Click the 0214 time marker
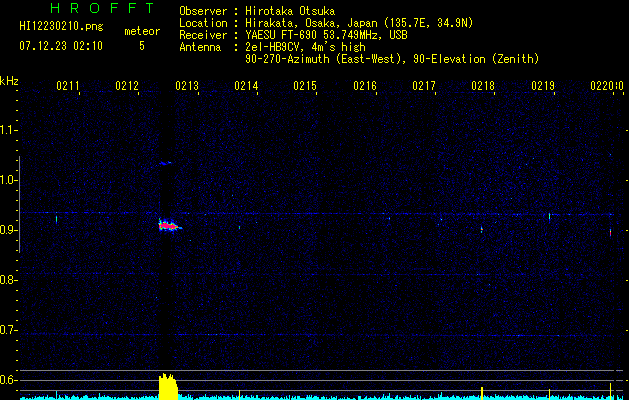The width and height of the screenshot is (629, 400). point(246,86)
